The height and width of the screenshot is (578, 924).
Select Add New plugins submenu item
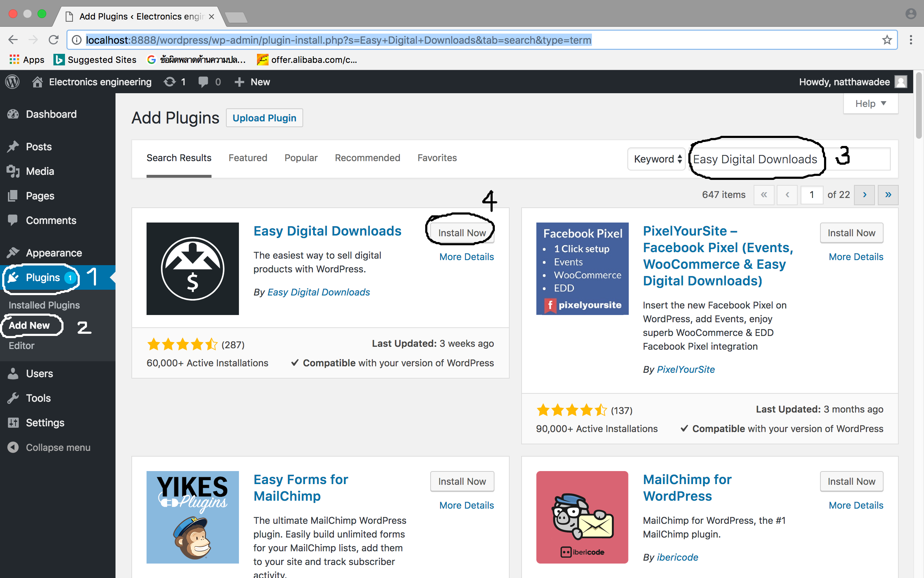click(29, 325)
